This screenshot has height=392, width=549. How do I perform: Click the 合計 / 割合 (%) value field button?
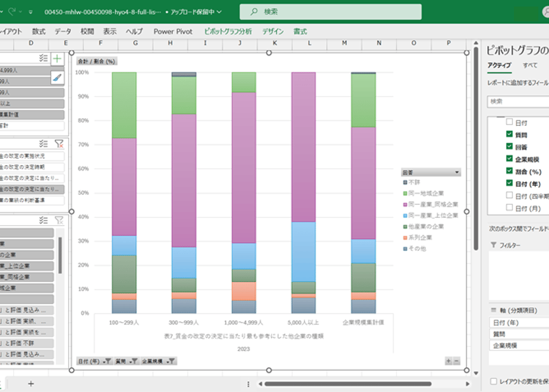click(x=97, y=61)
